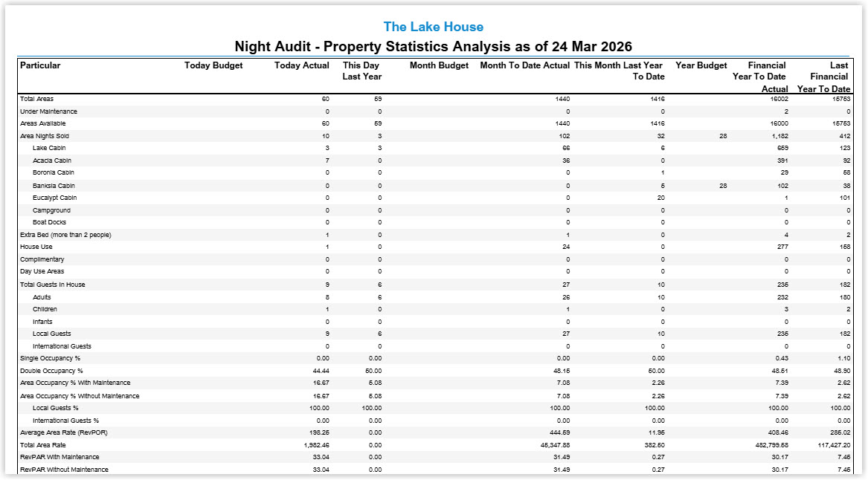Click "Financial Year To Date Actual" header
This screenshot has width=868, height=480.
point(759,77)
